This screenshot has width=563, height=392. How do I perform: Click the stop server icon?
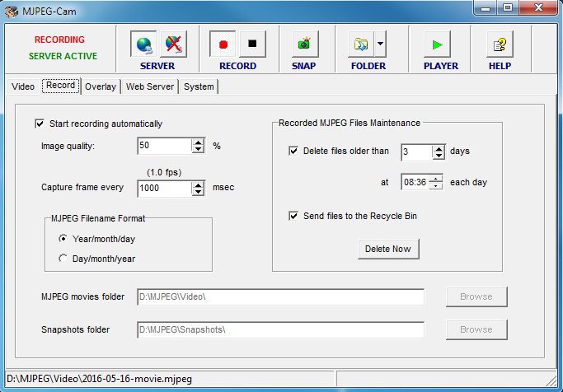171,44
